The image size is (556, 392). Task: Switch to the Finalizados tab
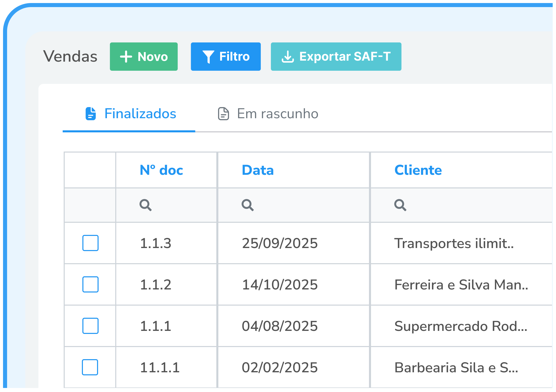click(x=140, y=114)
